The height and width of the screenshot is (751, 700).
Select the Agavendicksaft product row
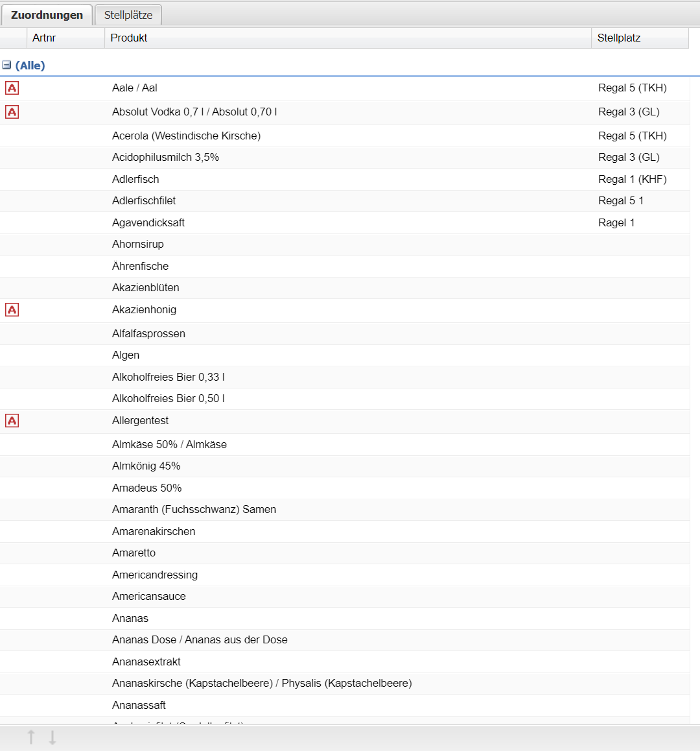pyautogui.click(x=148, y=223)
